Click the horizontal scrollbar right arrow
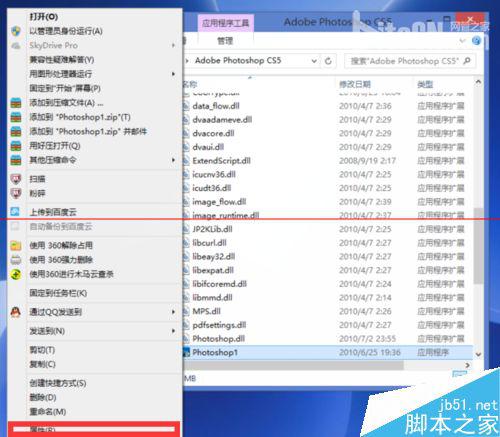 point(468,365)
